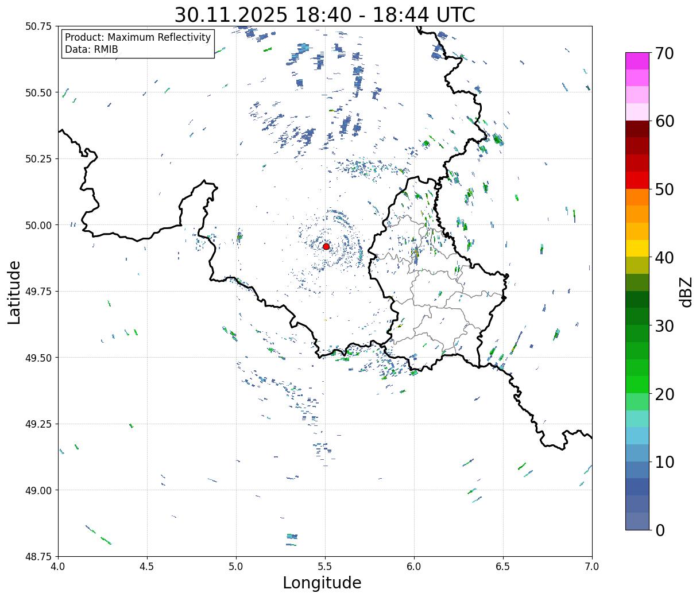Click the 49.25 latitude tick label
700x597 pixels.
pyautogui.click(x=38, y=424)
